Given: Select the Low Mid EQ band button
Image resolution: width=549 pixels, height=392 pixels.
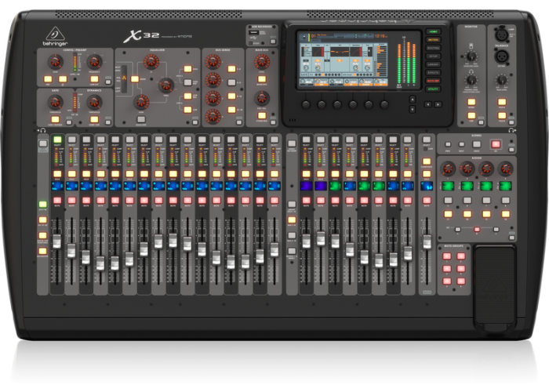Looking at the screenshot, I should coord(188,96).
